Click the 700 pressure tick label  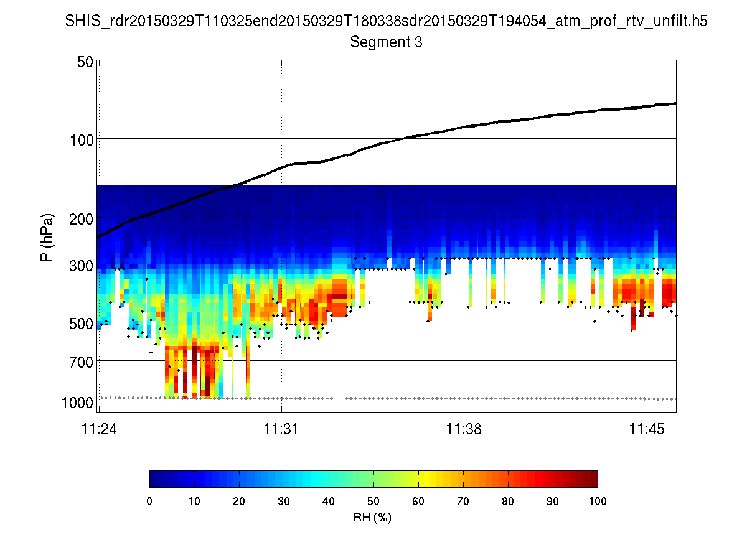(x=82, y=362)
